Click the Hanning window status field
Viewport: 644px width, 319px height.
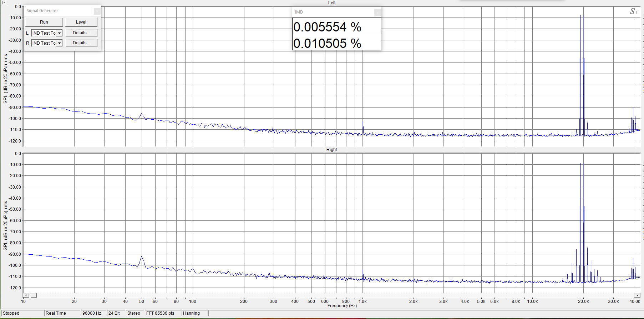click(x=194, y=313)
